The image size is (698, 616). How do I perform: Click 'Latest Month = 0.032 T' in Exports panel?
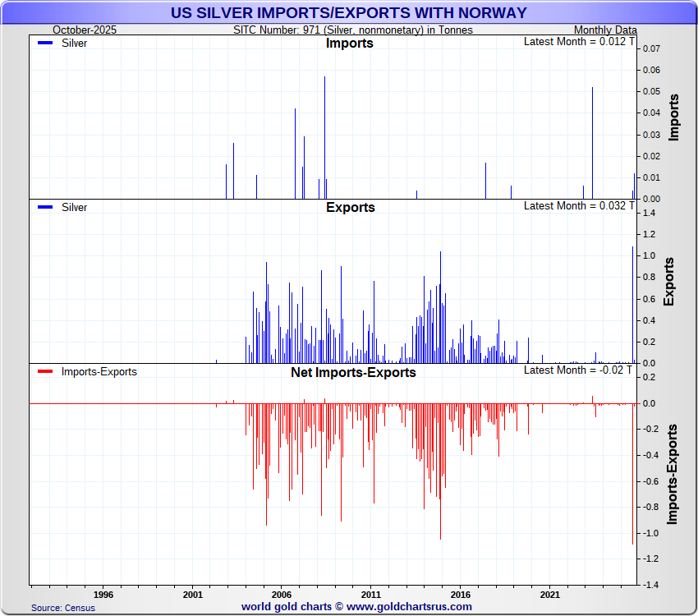(579, 205)
